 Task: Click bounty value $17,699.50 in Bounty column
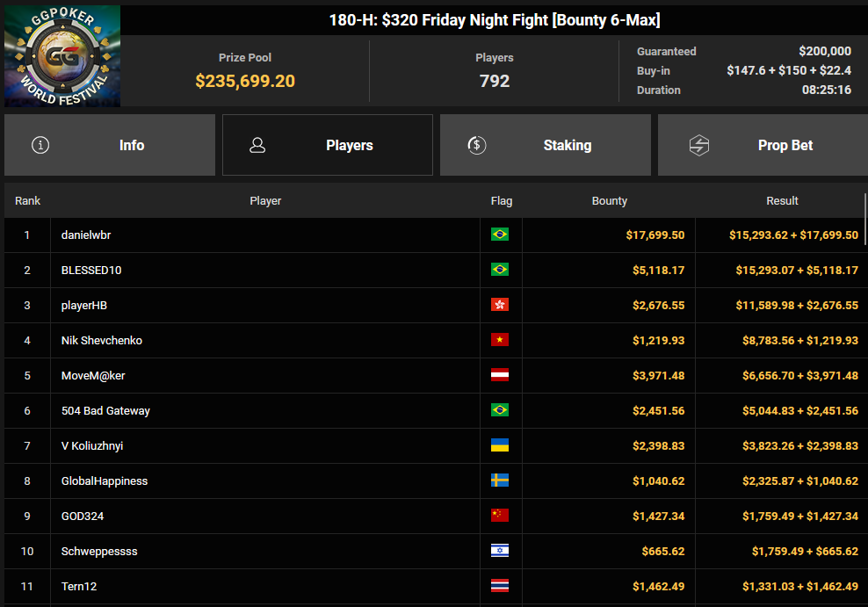[655, 235]
